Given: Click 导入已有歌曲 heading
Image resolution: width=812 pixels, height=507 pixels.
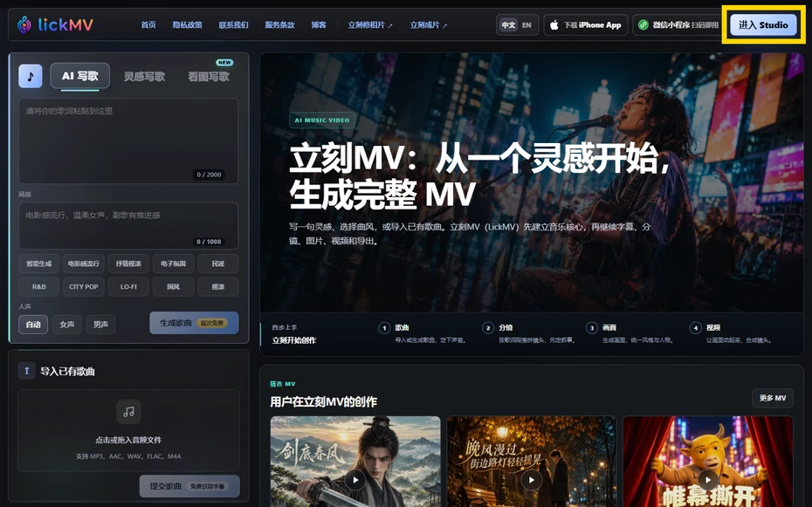Looking at the screenshot, I should [x=67, y=371].
